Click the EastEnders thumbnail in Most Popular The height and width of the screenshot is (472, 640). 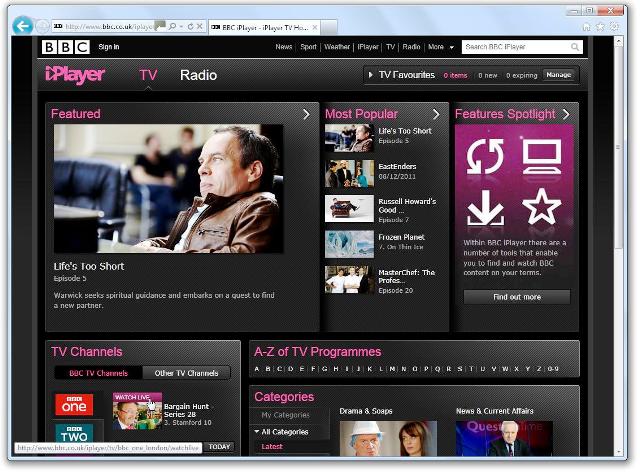[349, 173]
